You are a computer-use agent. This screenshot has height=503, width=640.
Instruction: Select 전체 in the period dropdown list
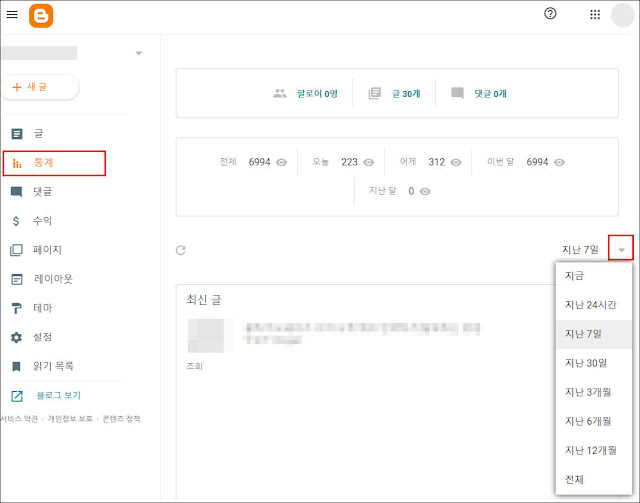click(x=594, y=479)
